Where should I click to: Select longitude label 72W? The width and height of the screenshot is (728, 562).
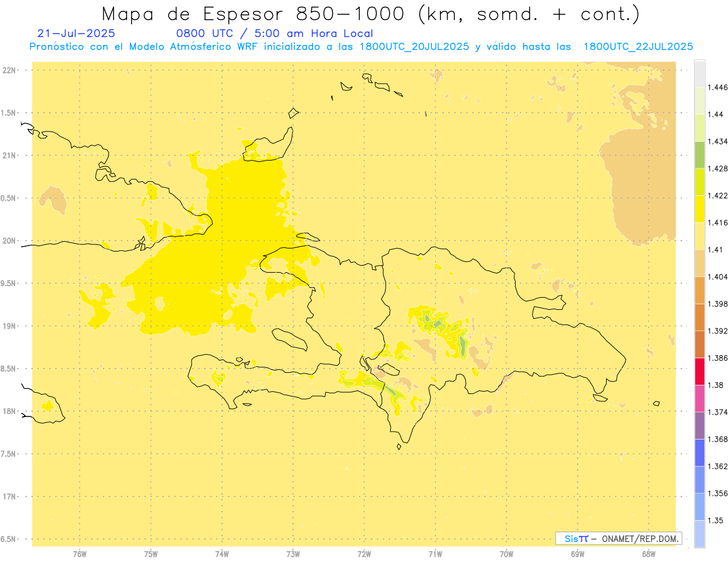(364, 554)
